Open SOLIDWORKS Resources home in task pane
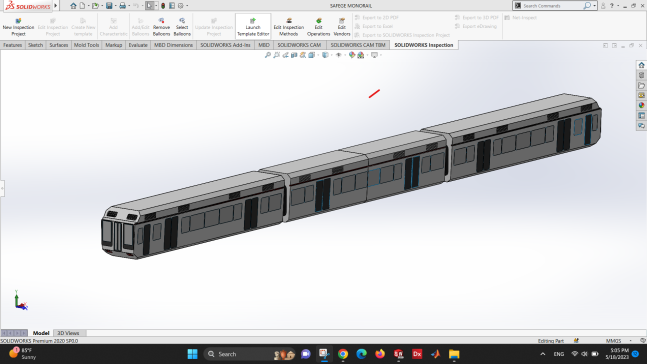This screenshot has height=364, width=647. [x=641, y=65]
